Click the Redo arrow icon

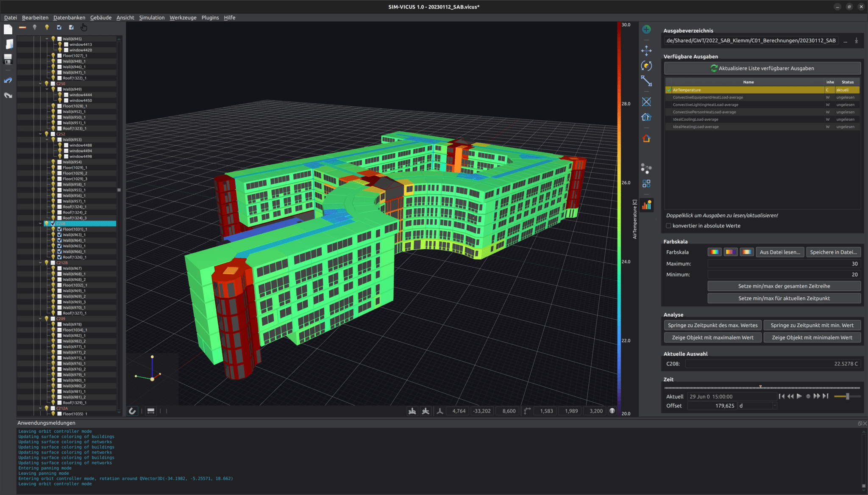(x=8, y=95)
